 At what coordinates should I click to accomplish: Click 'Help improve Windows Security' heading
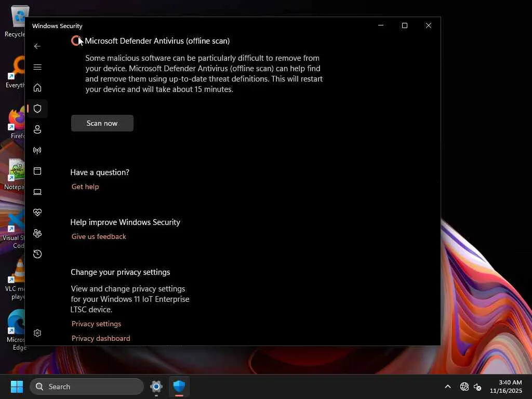click(x=125, y=222)
